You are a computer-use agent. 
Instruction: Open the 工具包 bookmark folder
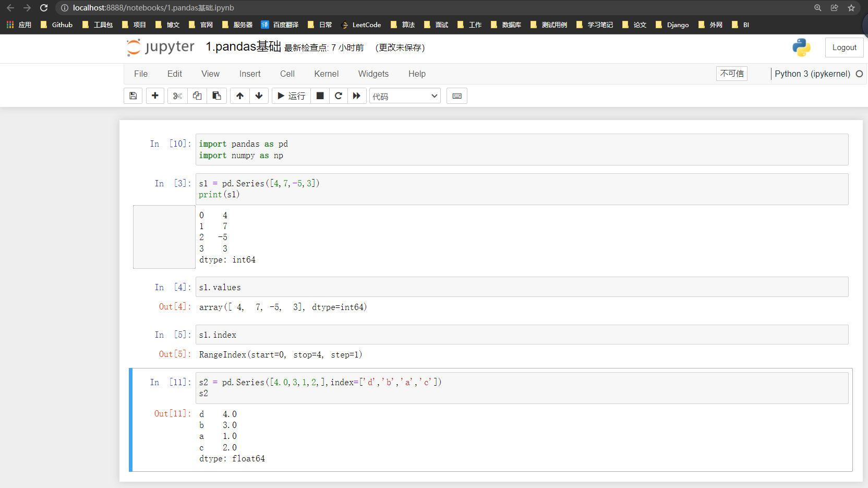point(98,25)
